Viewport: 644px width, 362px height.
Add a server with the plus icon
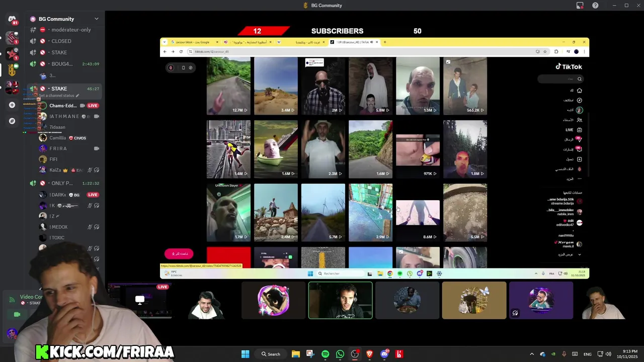(x=12, y=105)
